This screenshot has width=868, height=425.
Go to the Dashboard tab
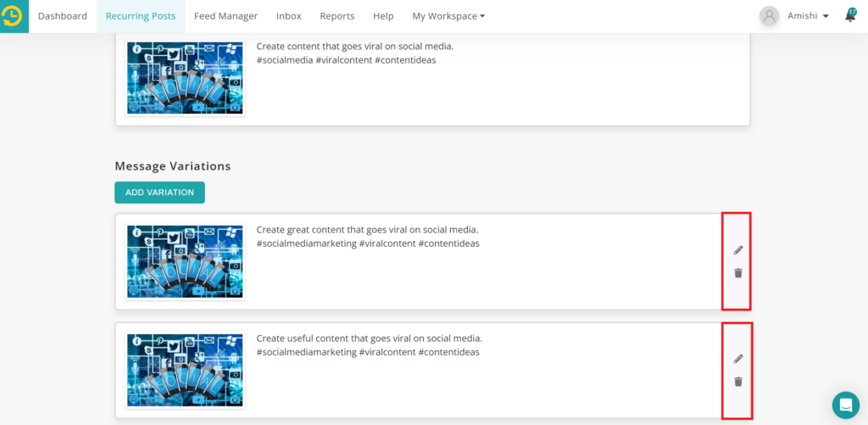(63, 16)
